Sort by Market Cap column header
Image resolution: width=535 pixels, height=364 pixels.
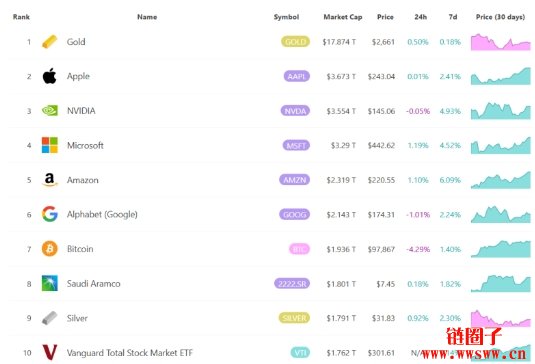[x=343, y=17]
